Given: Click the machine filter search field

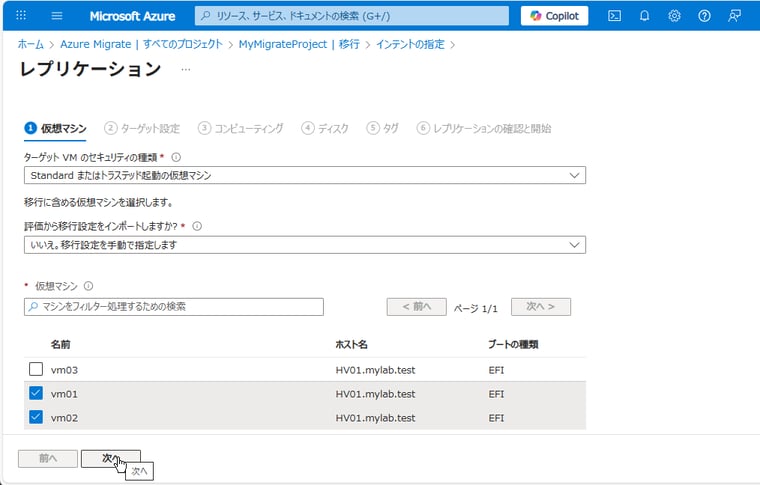Looking at the screenshot, I should tap(174, 307).
